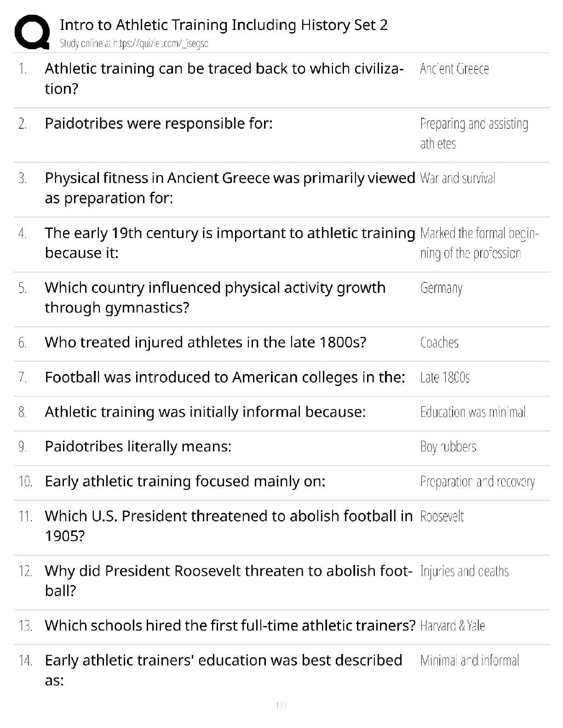Click the answer 'Roosevelt'
The image size is (563, 728).
click(x=442, y=517)
